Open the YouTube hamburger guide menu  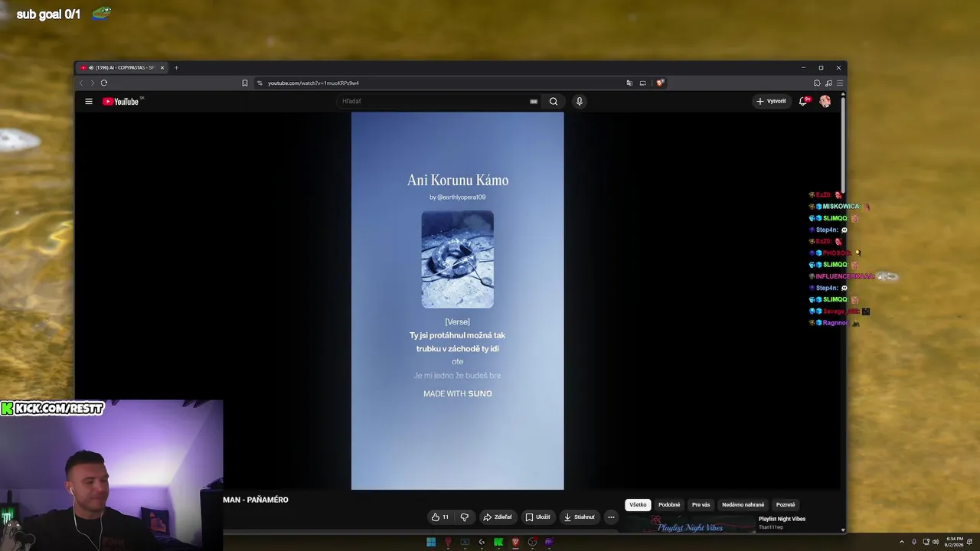pyautogui.click(x=89, y=101)
